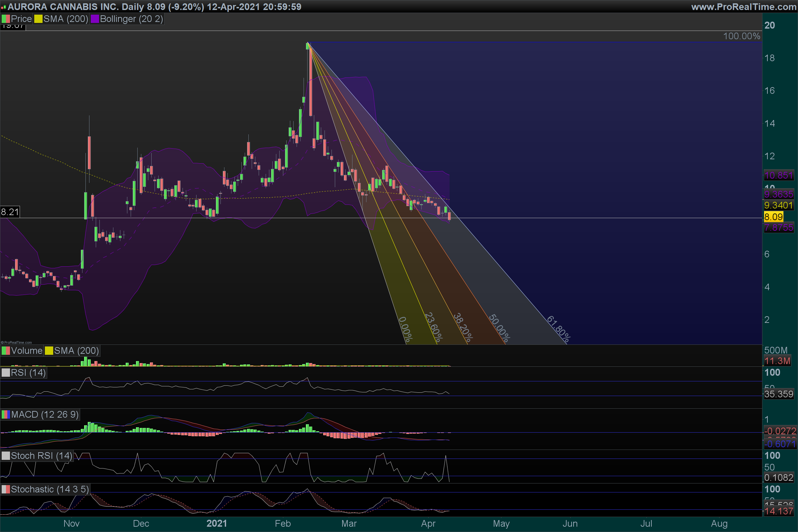This screenshot has height=532, width=798.
Task: Click the gray RSI (14) legend icon
Action: 6,372
